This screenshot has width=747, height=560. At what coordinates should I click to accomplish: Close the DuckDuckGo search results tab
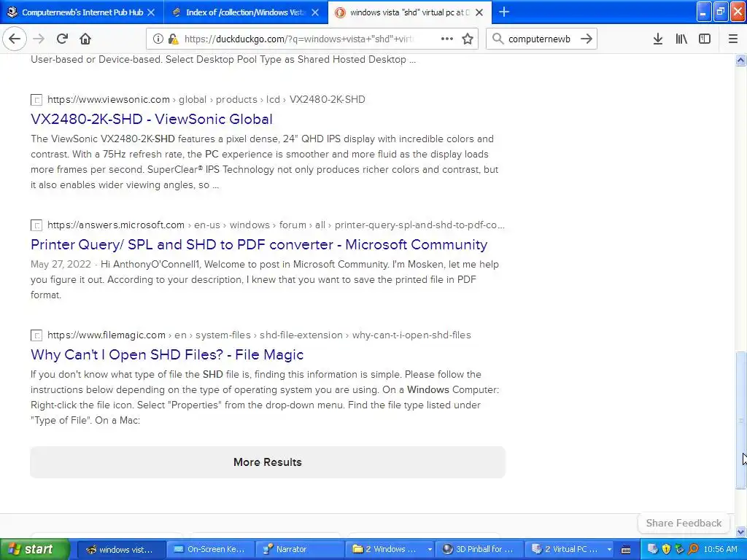pyautogui.click(x=480, y=12)
